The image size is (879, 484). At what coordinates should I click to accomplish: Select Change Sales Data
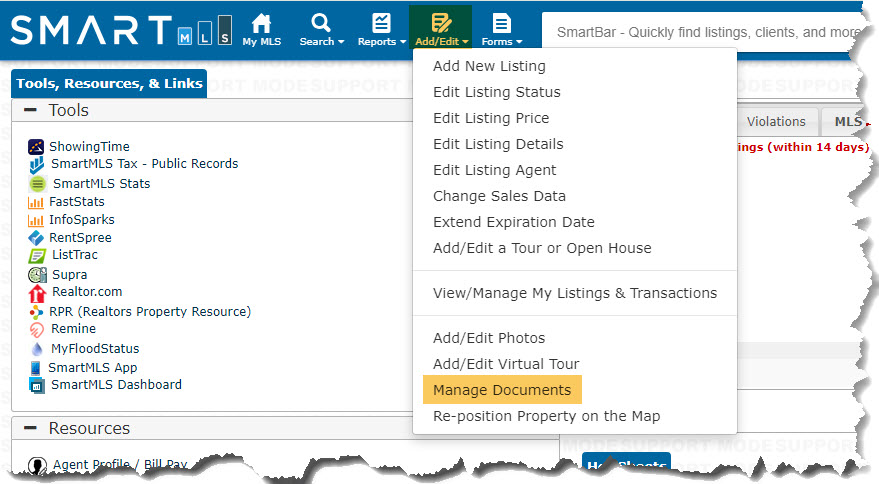tap(499, 196)
